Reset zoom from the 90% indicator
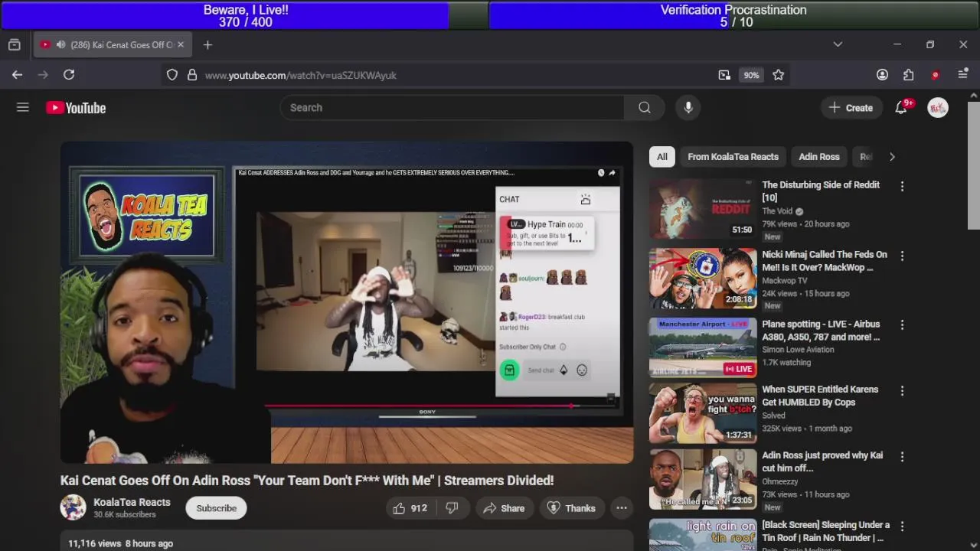 [x=751, y=75]
